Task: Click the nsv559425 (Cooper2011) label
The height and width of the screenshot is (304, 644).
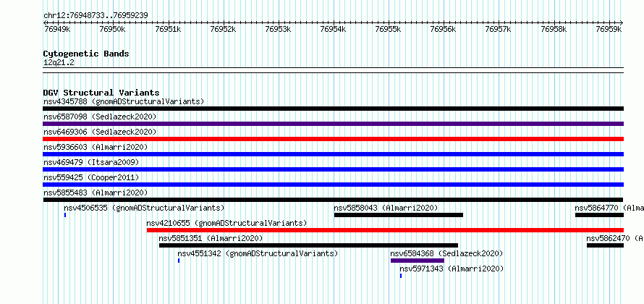Action: point(91,177)
